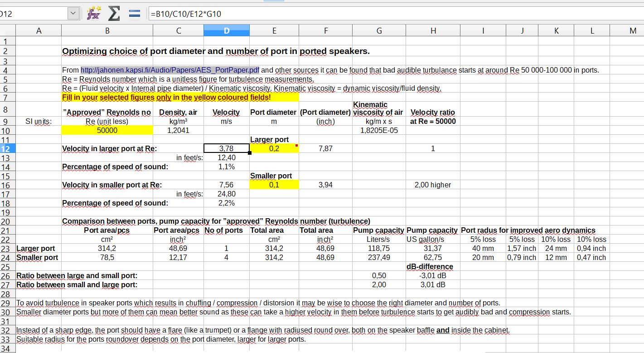Select column D header
This screenshot has width=644, height=353.
tap(227, 30)
